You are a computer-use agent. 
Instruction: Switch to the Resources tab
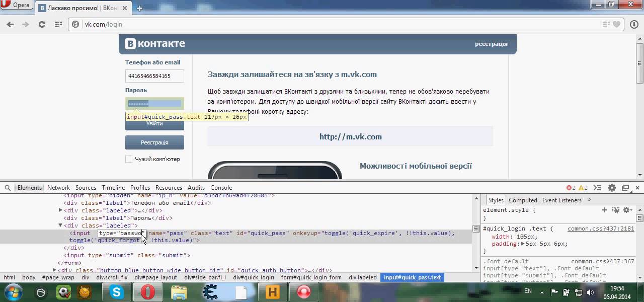click(x=169, y=188)
